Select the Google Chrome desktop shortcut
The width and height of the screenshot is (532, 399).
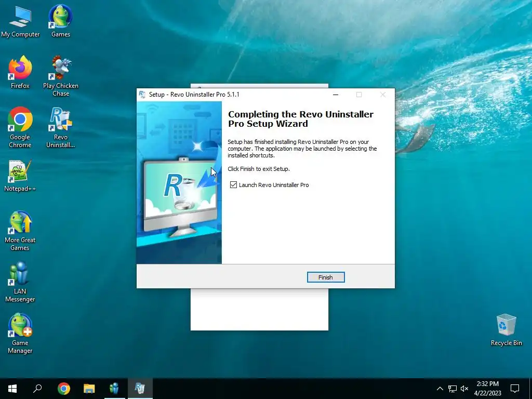[20, 127]
